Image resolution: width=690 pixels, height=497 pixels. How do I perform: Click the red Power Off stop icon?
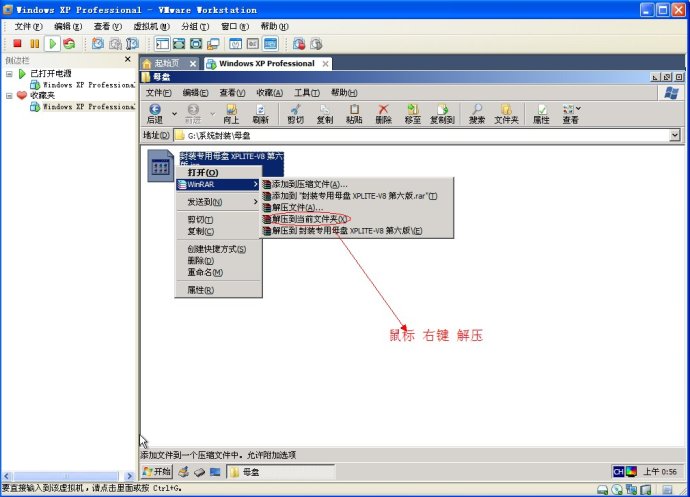coord(17,44)
